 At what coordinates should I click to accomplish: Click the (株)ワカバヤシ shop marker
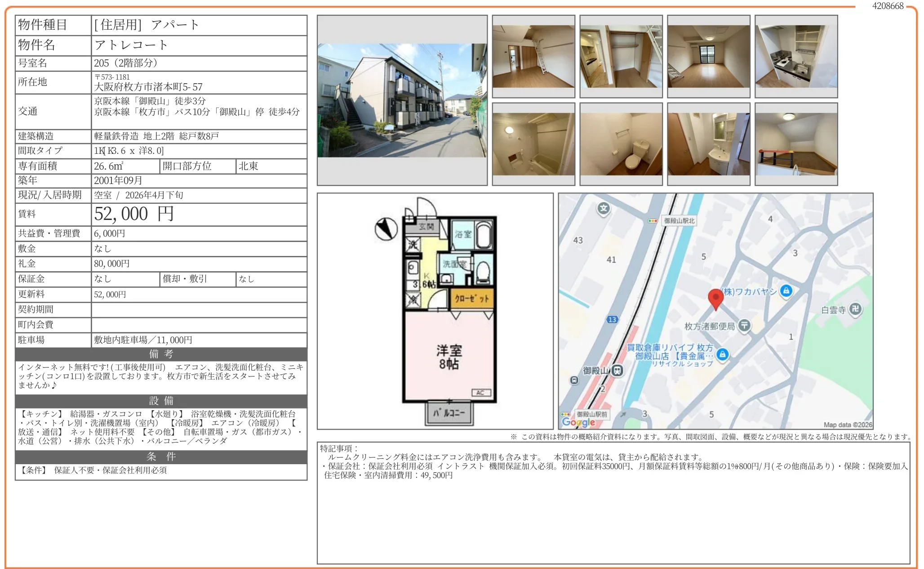tap(786, 291)
